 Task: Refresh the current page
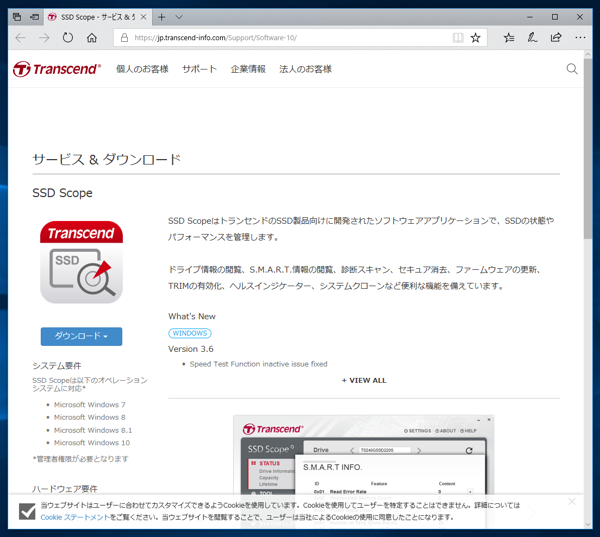click(68, 38)
